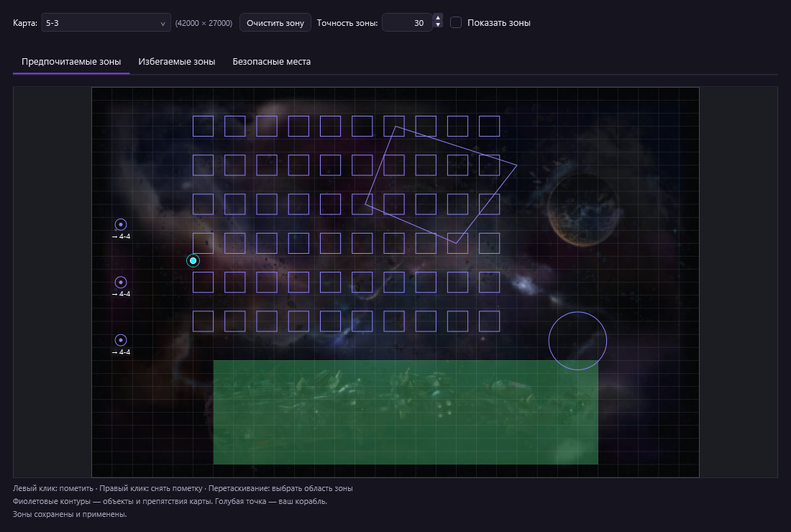Click the purple circle obstacle outline
Image resolution: width=791 pixels, height=532 pixels.
[577, 341]
